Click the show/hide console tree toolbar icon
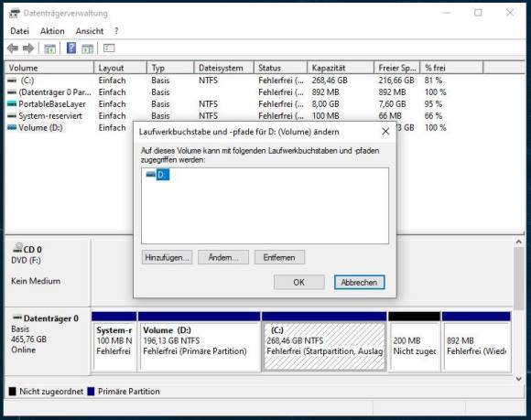Screen dimensions: 531x420 (x=49, y=48)
